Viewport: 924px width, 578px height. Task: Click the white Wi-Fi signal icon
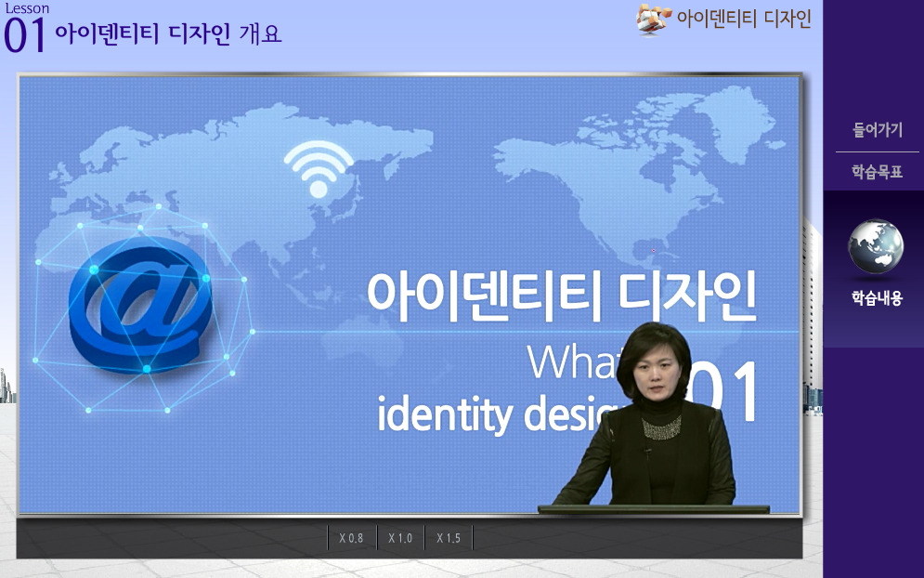coord(319,170)
